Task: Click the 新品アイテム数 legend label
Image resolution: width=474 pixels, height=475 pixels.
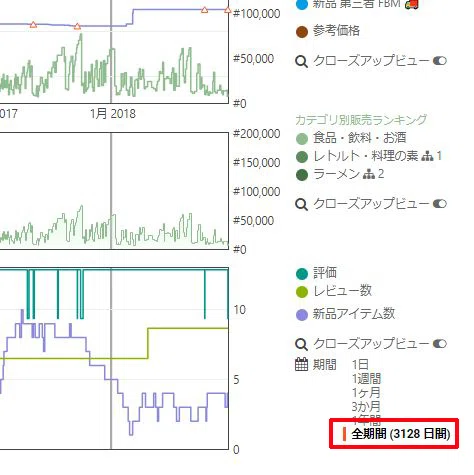Action: [x=354, y=314]
